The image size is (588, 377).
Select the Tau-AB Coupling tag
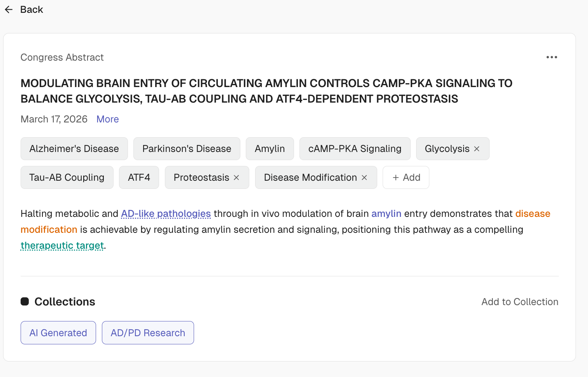click(67, 178)
